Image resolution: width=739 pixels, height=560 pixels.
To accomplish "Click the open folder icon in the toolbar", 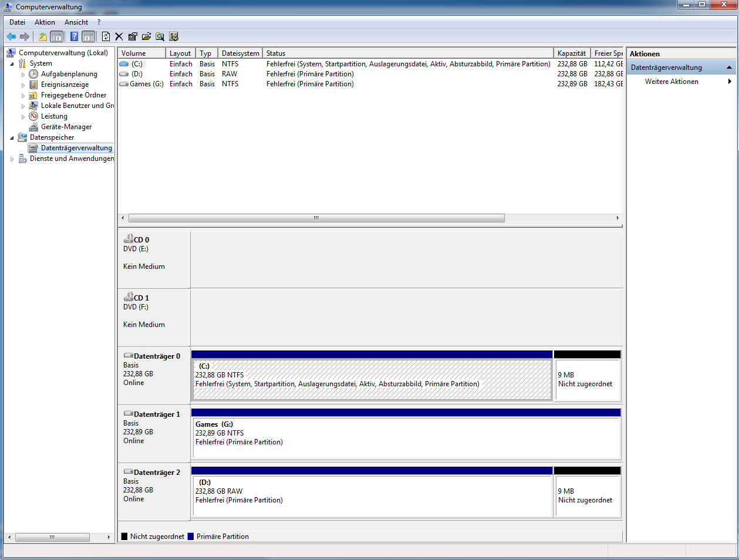I will 146,36.
